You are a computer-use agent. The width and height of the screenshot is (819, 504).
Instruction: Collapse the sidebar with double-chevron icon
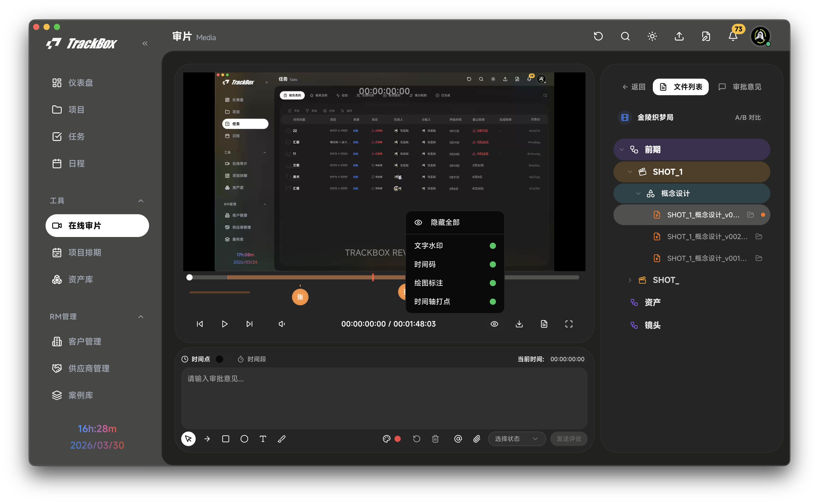point(145,43)
